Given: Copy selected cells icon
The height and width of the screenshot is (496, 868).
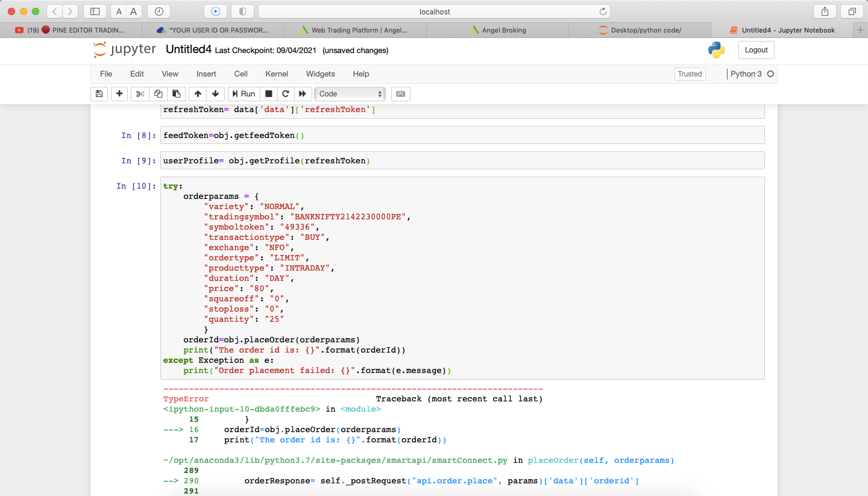Looking at the screenshot, I should (x=158, y=93).
